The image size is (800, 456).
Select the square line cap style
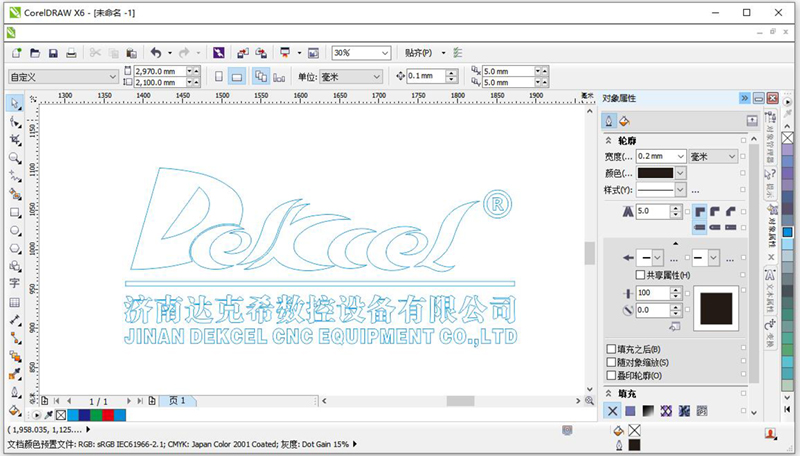coord(699,227)
